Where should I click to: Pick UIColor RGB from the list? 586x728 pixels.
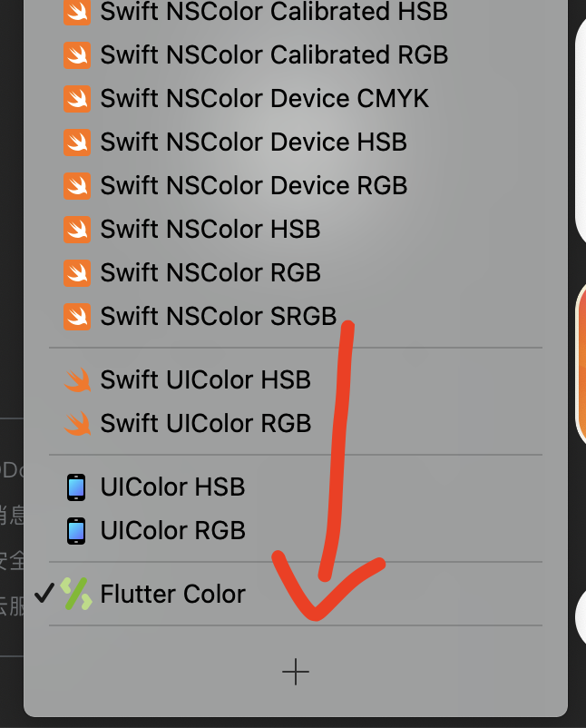pyautogui.click(x=296, y=531)
